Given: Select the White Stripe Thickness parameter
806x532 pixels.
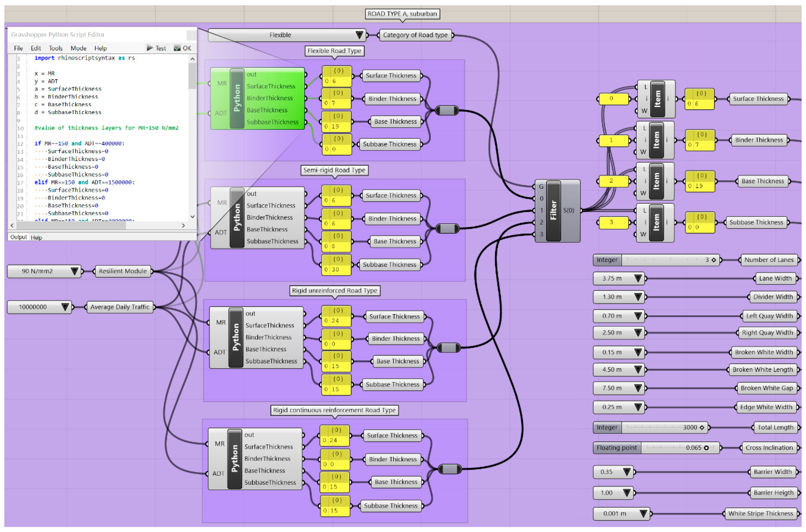Looking at the screenshot, I should (x=760, y=514).
